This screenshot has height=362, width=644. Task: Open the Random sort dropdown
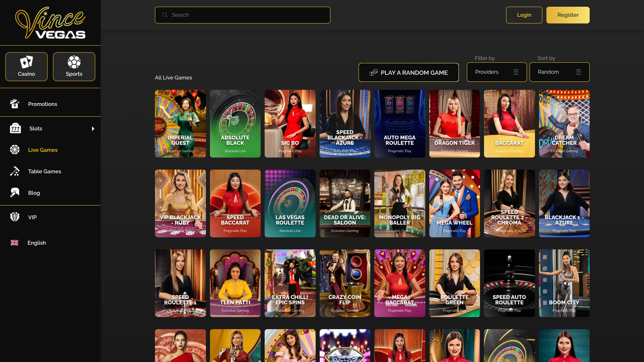559,72
